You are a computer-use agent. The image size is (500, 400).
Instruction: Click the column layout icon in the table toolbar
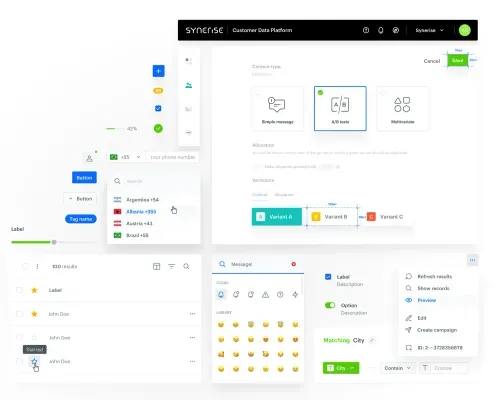[156, 266]
